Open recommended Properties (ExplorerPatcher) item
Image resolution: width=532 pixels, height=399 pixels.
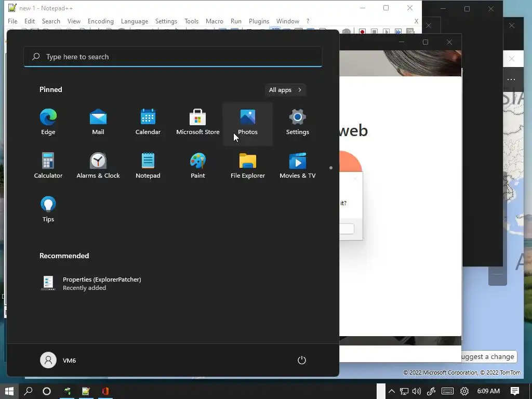(x=91, y=283)
